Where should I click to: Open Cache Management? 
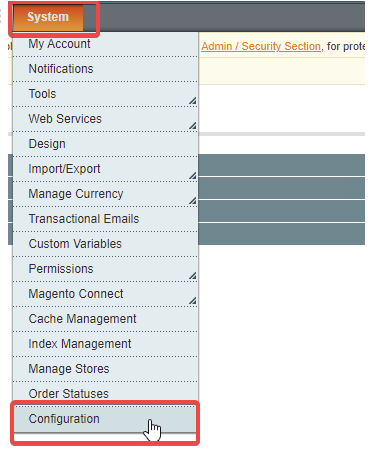105,319
